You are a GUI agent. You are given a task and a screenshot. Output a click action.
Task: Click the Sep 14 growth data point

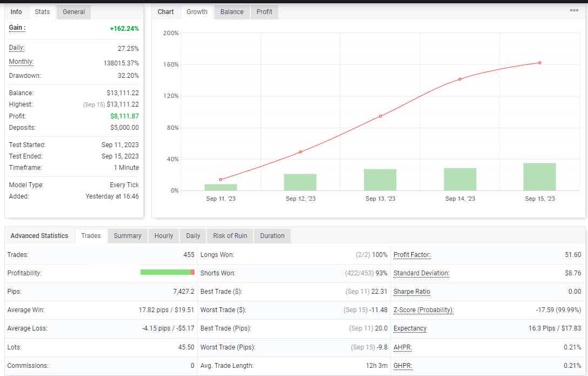click(460, 79)
